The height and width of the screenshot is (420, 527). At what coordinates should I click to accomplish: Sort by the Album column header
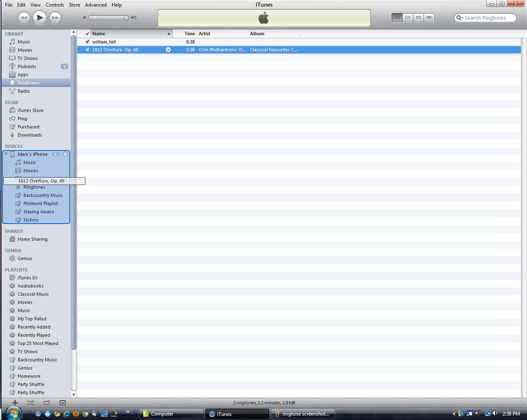point(274,34)
